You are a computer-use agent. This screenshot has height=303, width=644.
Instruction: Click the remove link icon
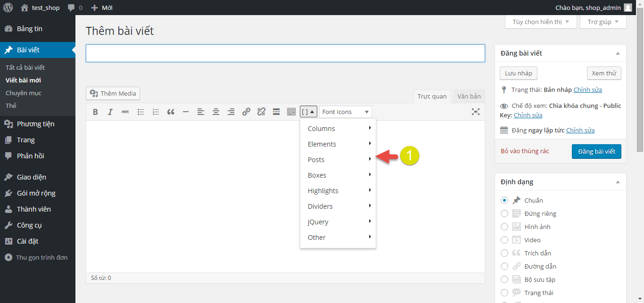point(261,112)
